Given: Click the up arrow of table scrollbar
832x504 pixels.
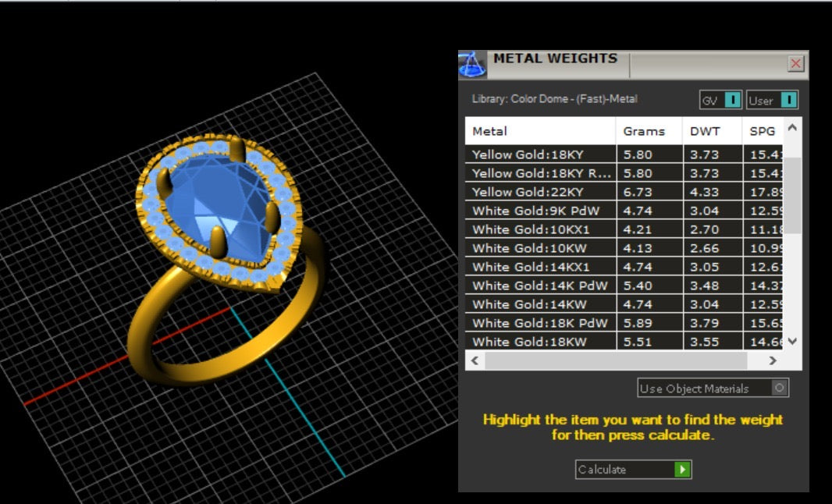Looking at the screenshot, I should click(x=792, y=127).
